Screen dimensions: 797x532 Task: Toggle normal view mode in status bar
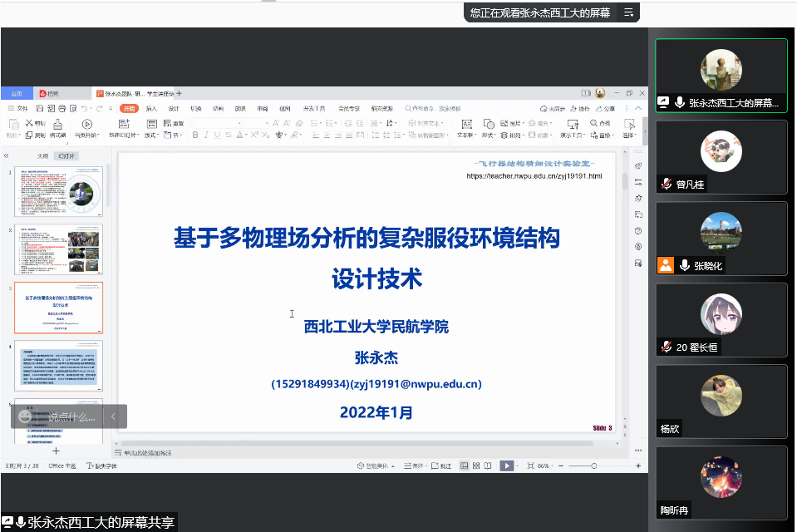pos(464,466)
